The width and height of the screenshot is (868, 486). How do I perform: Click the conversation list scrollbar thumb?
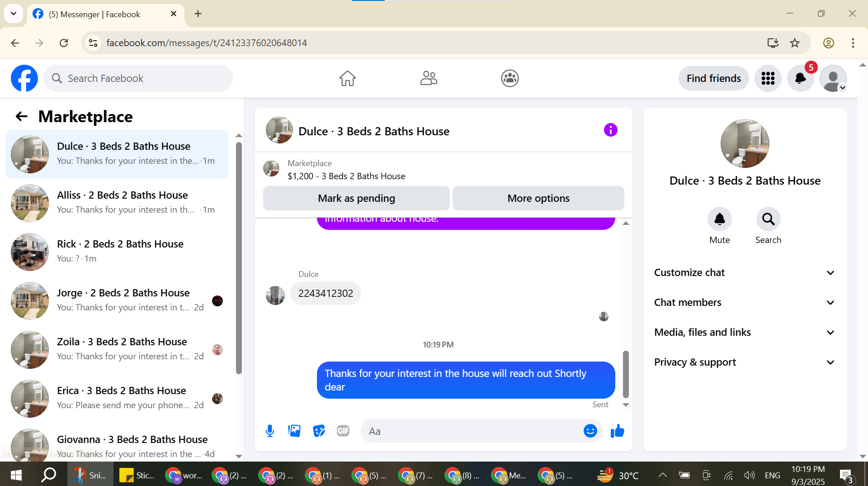pos(239,258)
